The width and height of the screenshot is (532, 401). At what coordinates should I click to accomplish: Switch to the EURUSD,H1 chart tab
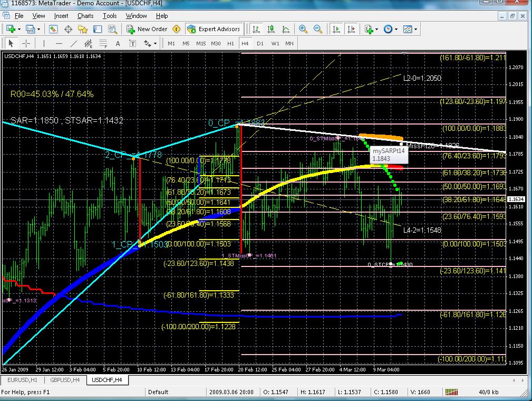(x=23, y=379)
